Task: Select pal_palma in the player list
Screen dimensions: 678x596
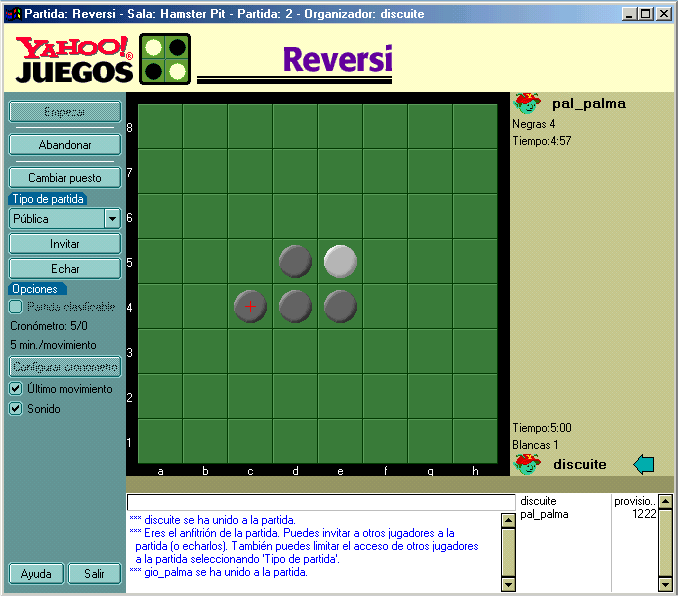Action: (545, 514)
